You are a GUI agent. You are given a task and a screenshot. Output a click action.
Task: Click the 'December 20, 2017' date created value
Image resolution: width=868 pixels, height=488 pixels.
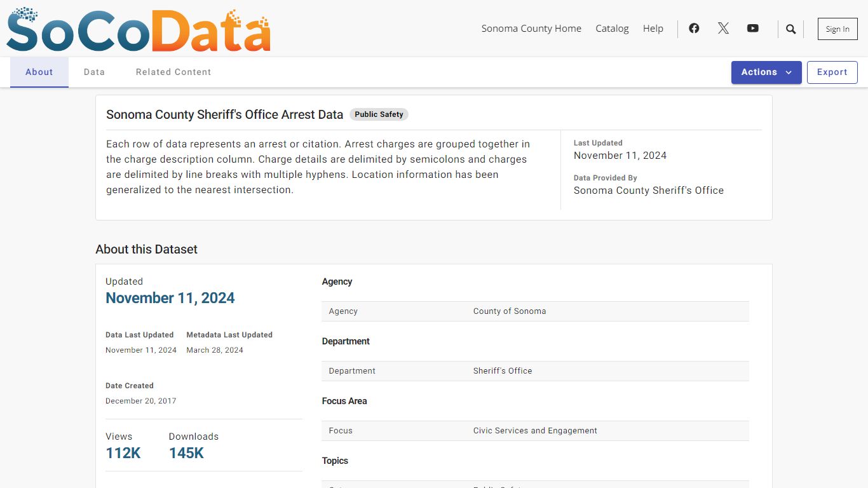[141, 401]
